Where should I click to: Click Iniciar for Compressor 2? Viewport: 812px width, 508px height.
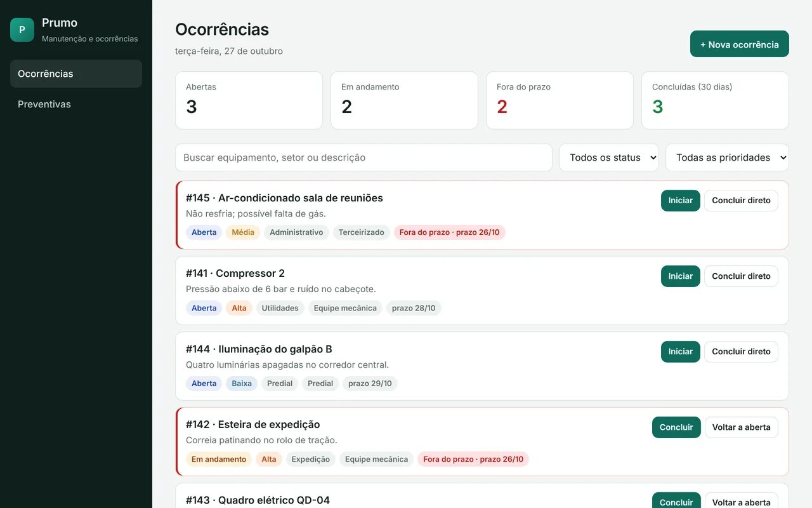pyautogui.click(x=681, y=276)
